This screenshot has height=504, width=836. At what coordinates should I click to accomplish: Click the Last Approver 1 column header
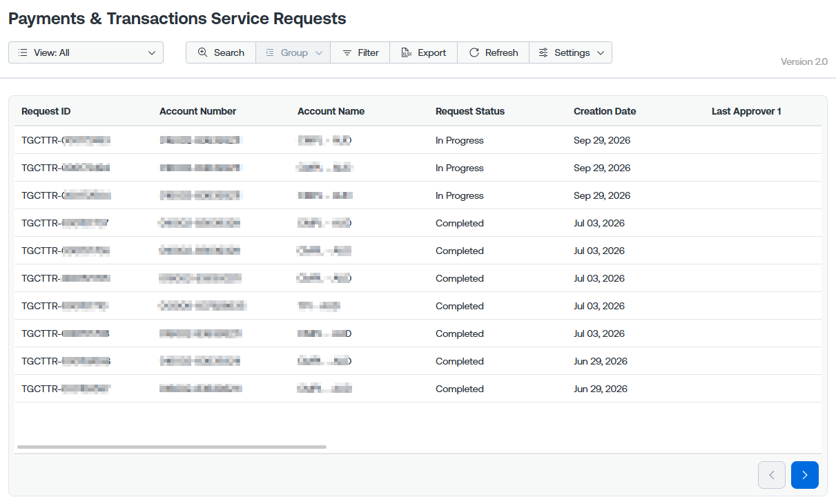[746, 111]
